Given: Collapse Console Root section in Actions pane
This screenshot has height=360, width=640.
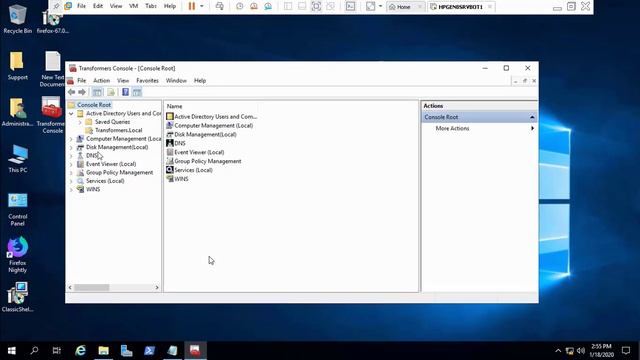Looking at the screenshot, I should [x=532, y=117].
